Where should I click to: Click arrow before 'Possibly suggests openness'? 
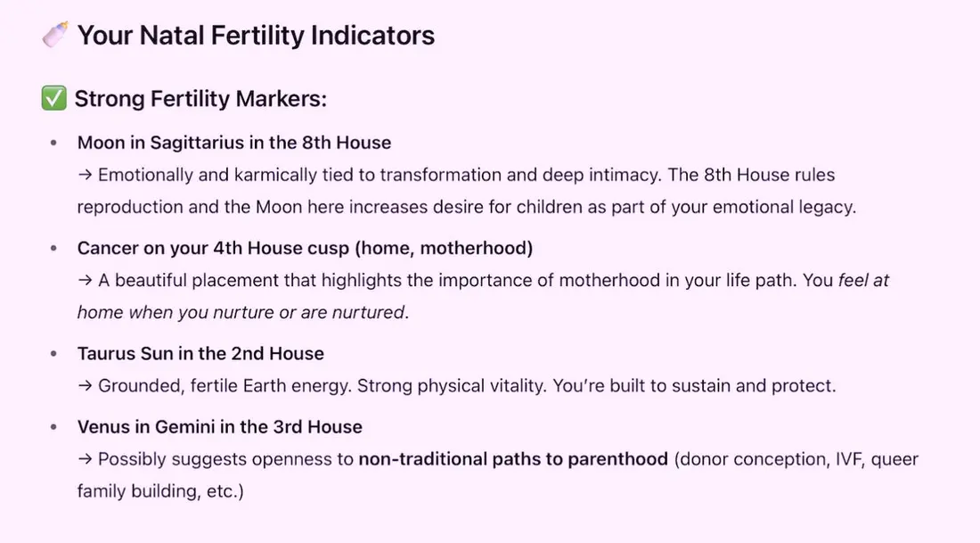[86, 459]
